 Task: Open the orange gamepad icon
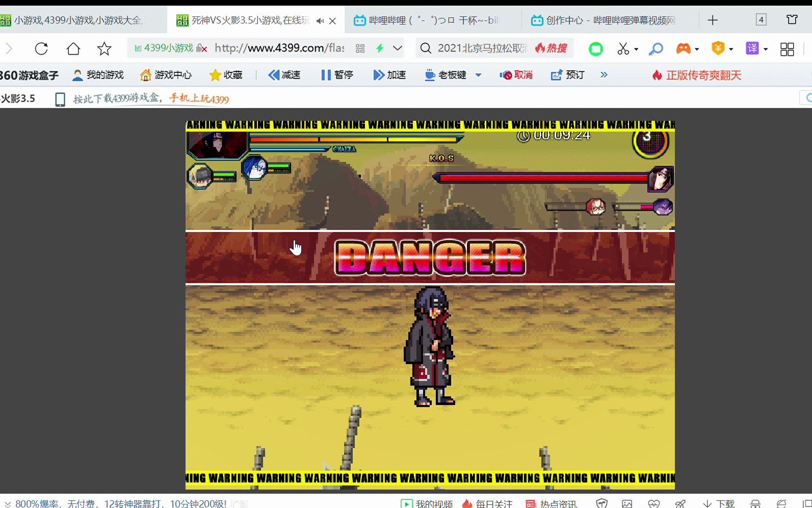click(683, 48)
